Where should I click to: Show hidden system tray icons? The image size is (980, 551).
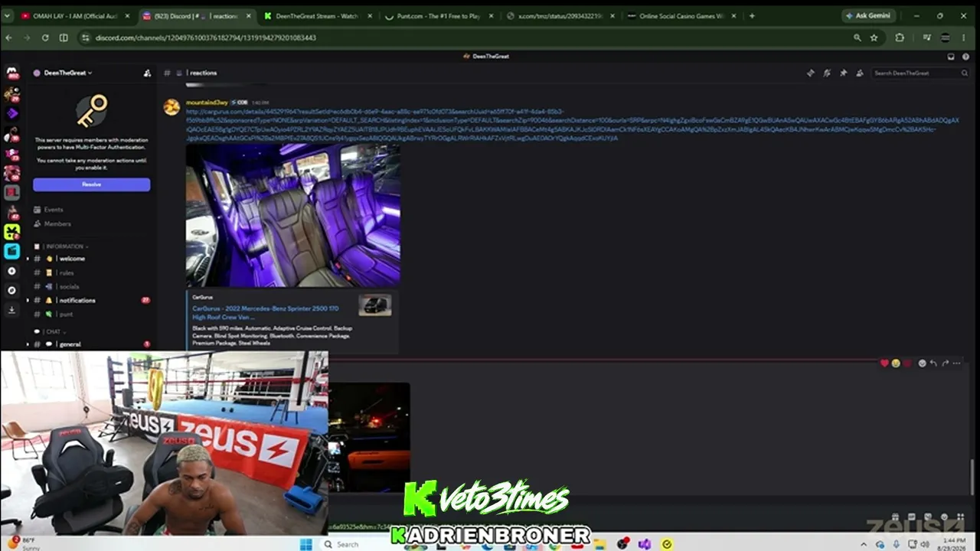(864, 544)
